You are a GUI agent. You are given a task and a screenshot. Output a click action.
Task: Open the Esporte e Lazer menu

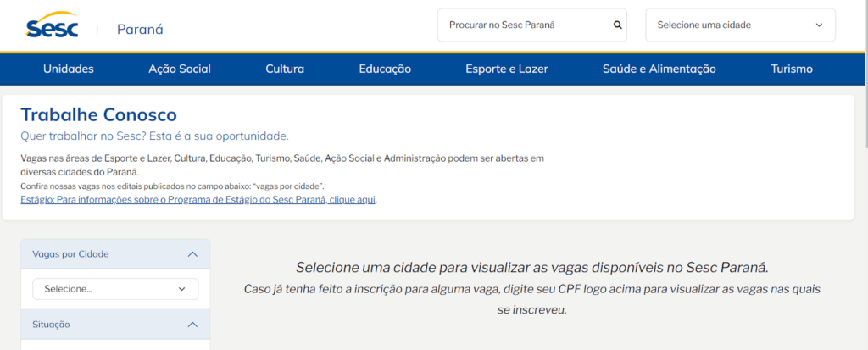coord(507,69)
